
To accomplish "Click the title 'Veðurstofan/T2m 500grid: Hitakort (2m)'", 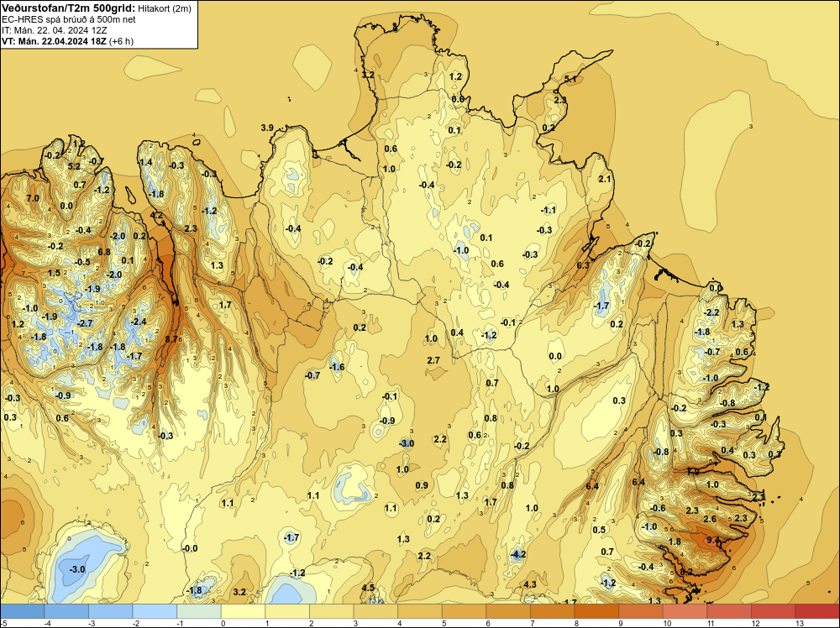I will coord(97,8).
